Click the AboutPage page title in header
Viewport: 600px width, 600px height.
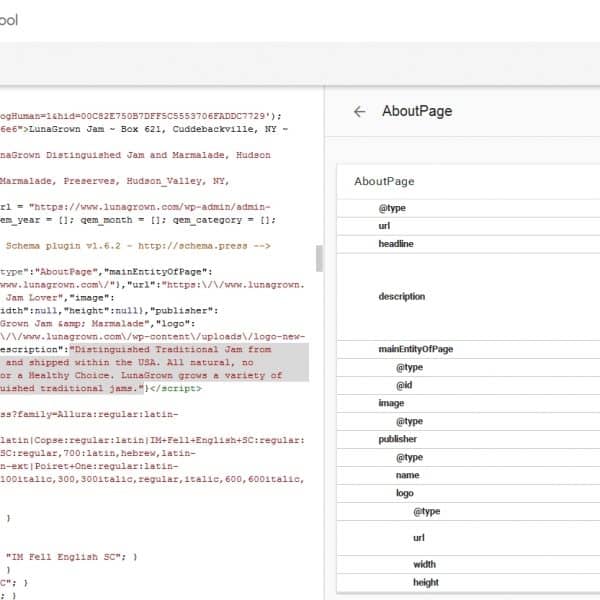[x=417, y=111]
